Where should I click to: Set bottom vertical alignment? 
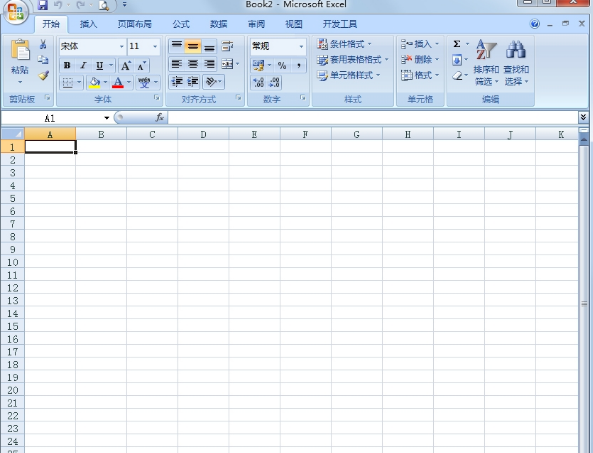(209, 46)
